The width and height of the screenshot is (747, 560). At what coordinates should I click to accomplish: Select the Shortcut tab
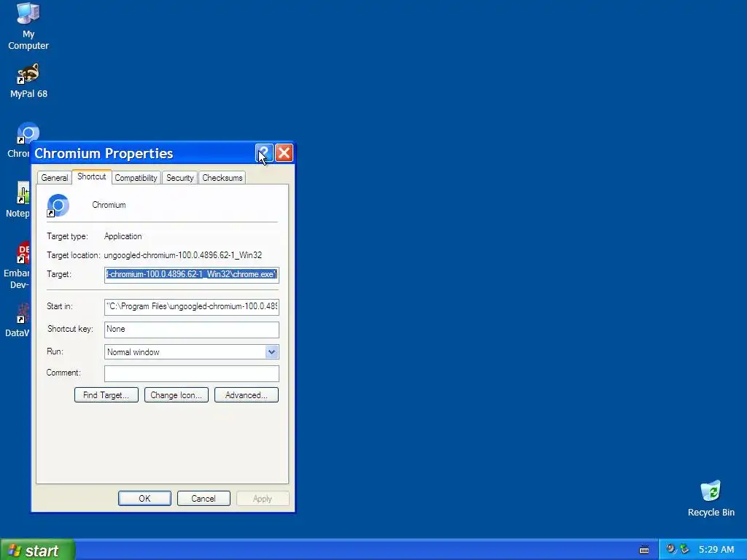[91, 176]
